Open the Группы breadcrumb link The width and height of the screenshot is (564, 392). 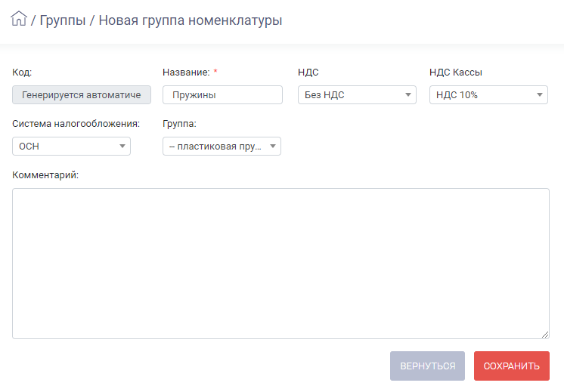[63, 20]
